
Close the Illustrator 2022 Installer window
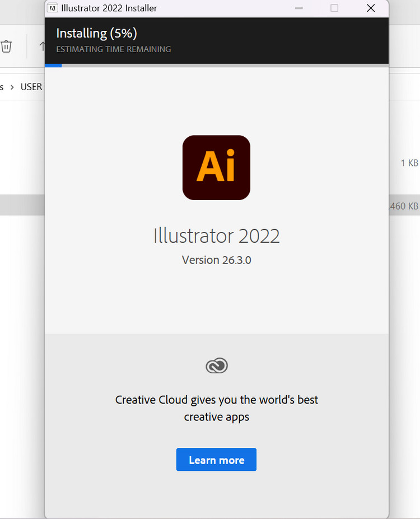click(x=371, y=8)
